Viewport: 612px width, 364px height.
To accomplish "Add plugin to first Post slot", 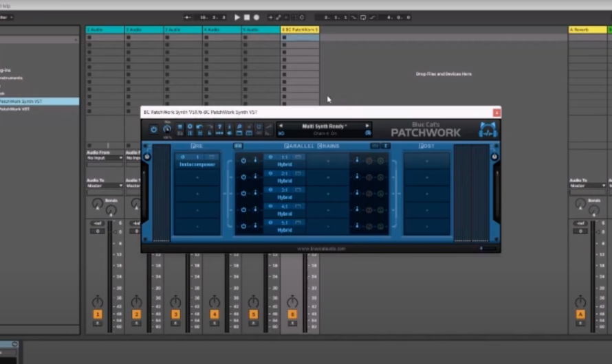I will [x=426, y=161].
